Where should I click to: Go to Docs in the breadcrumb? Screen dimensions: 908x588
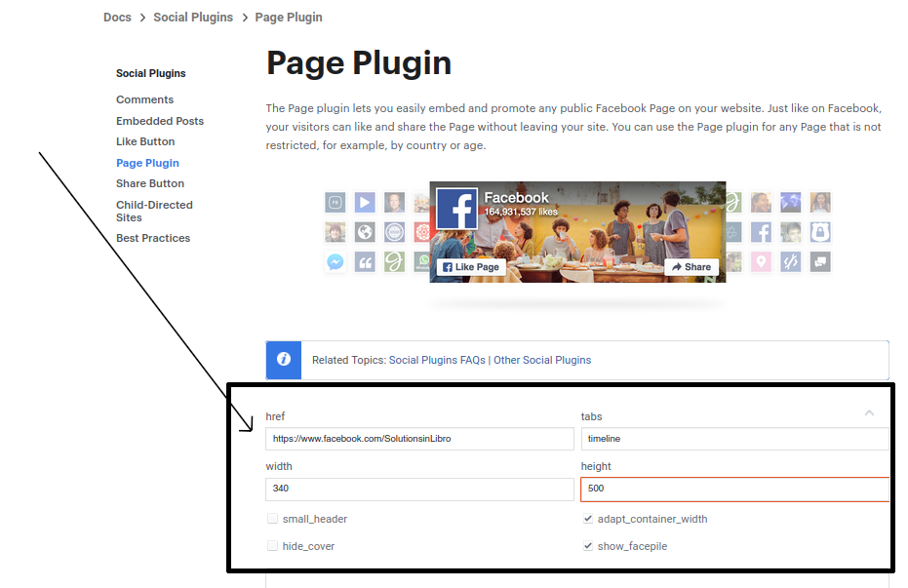[118, 18]
